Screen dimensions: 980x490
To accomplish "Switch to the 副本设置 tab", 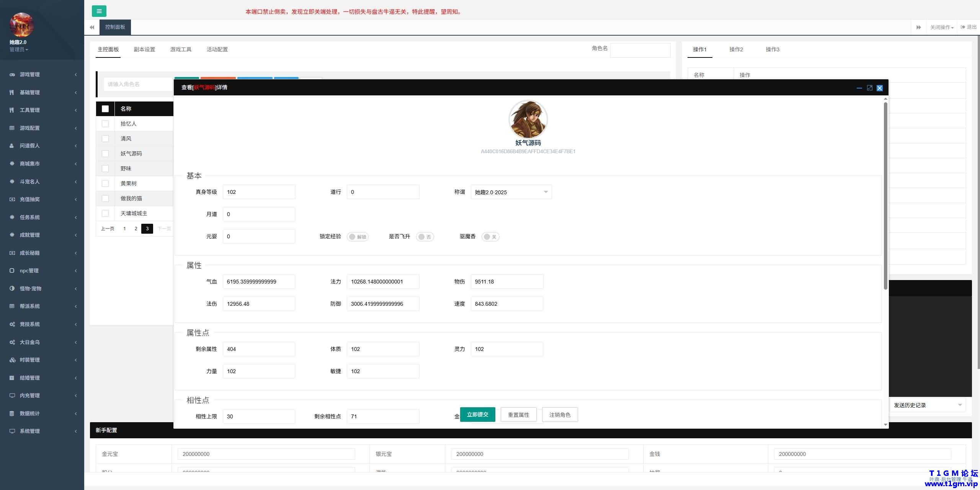I will (144, 49).
